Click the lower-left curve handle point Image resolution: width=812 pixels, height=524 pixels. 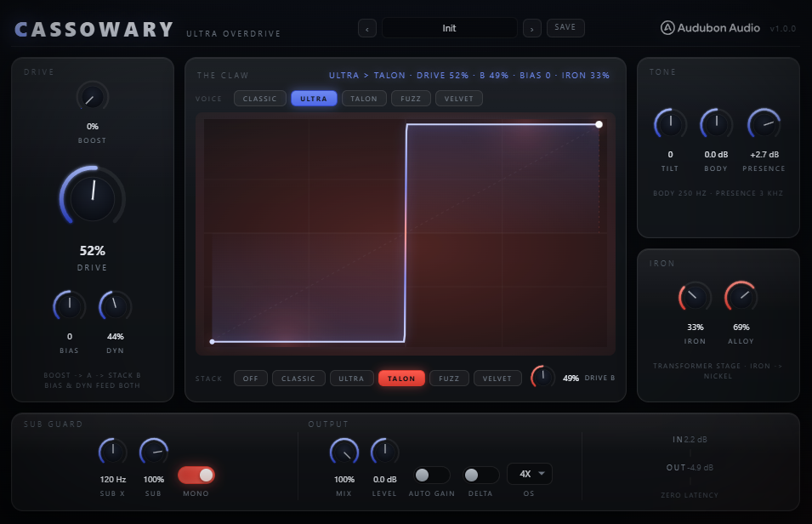pyautogui.click(x=213, y=342)
